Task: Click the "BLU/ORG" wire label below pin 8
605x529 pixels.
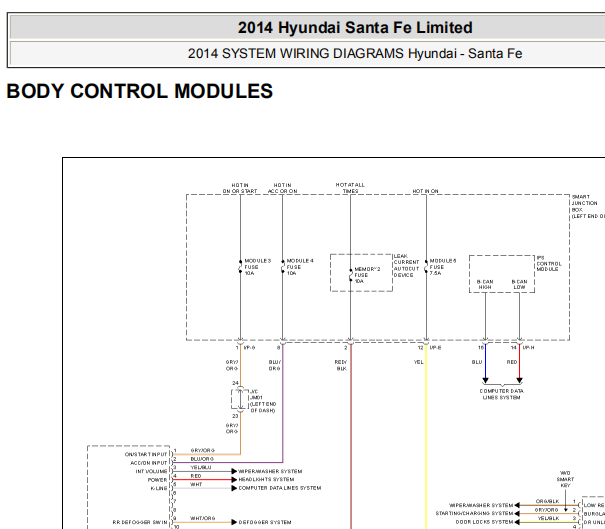Action: [x=275, y=365]
